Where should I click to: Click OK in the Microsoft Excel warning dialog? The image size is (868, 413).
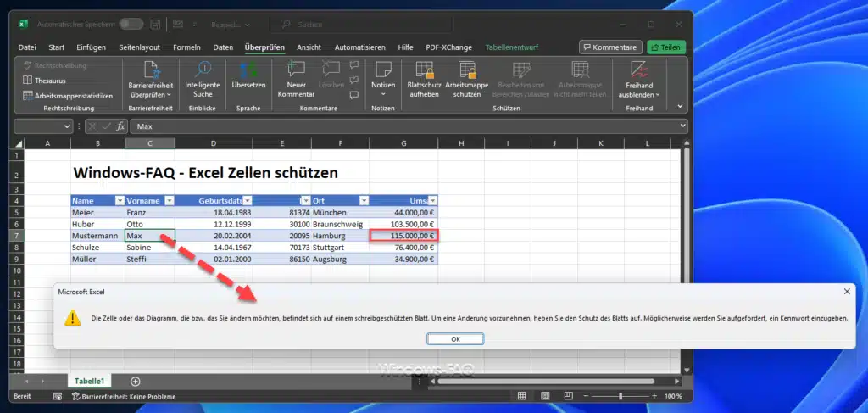click(455, 339)
